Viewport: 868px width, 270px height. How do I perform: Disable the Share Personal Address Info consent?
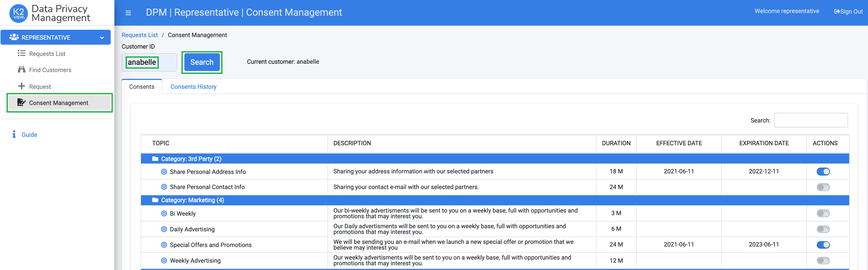click(823, 171)
